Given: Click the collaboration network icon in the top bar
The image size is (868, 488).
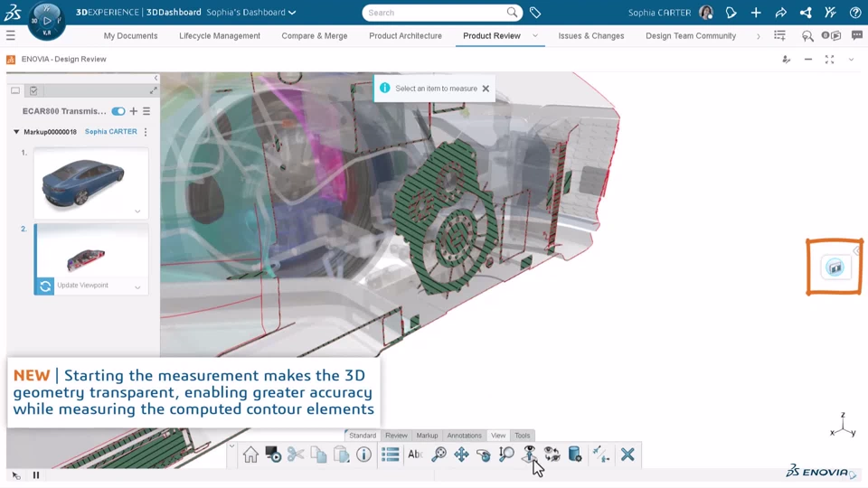Looking at the screenshot, I should click(806, 12).
